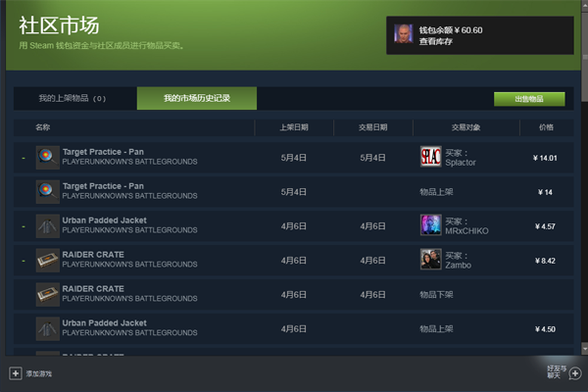Click the 钱包余额 ¥ 60.60 wallet balance

tap(451, 29)
